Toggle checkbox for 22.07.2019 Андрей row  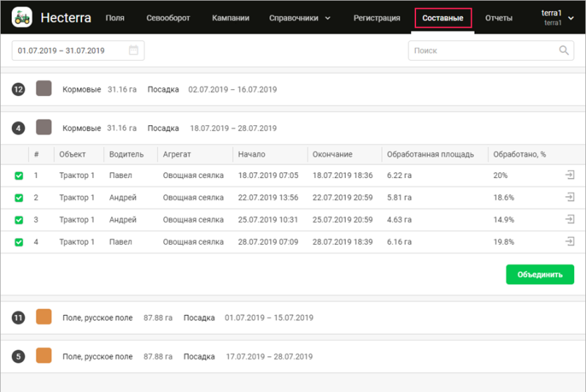[x=19, y=198]
